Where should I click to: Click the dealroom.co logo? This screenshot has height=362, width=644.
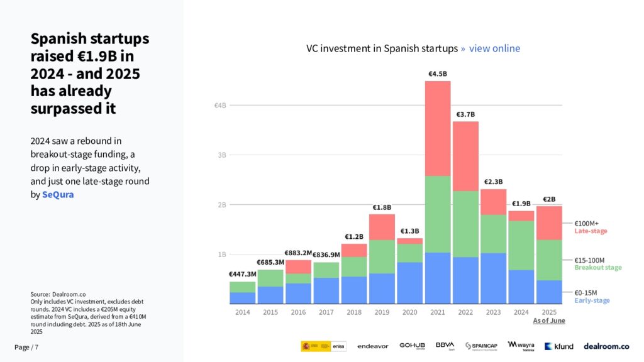(x=606, y=346)
